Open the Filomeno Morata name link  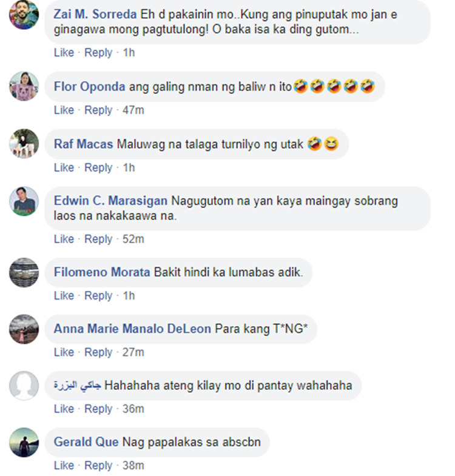102,272
